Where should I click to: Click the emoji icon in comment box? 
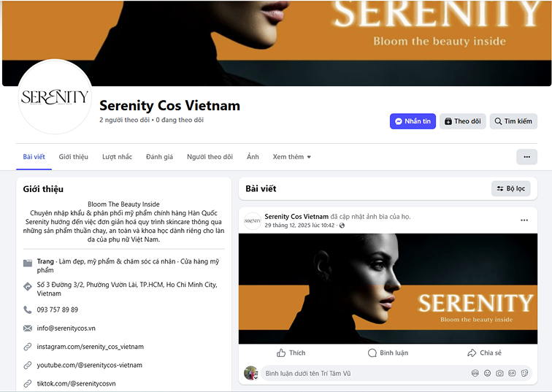487,373
